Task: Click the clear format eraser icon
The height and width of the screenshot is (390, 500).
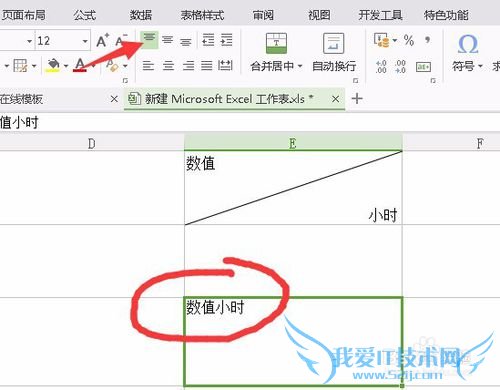Action: coord(112,65)
